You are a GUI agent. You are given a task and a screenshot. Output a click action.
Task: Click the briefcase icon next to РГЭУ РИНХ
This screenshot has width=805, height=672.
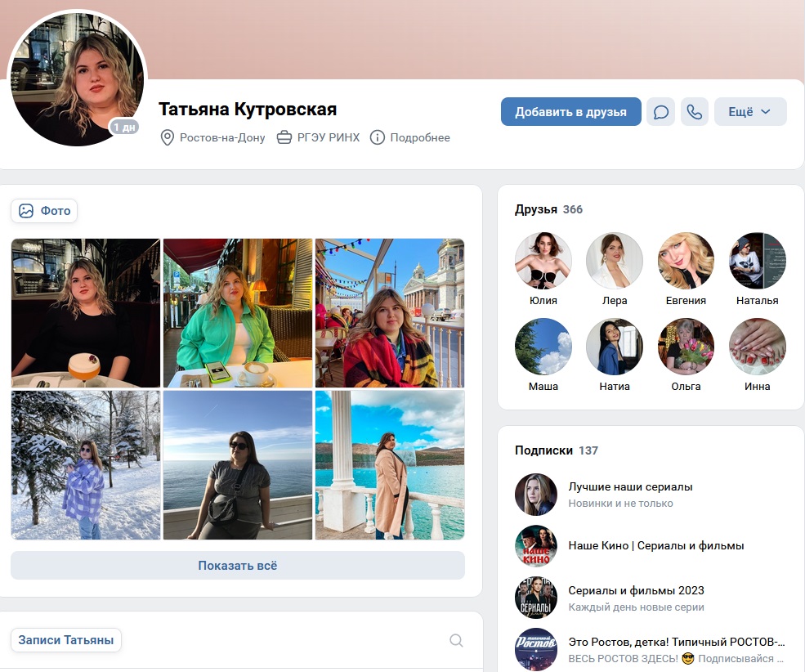(x=284, y=137)
